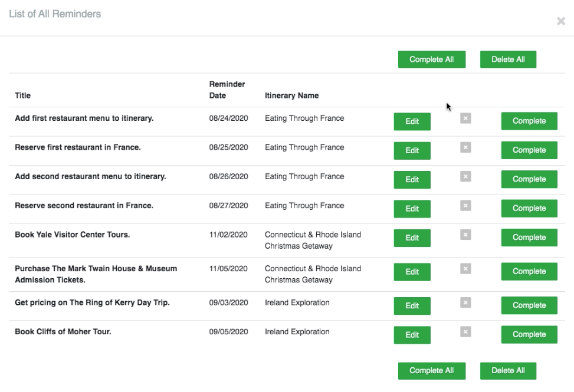Screen dimensions: 574x392
Task: Remove Mark Twain House tickets reminder x icon
Action: [x=465, y=269]
